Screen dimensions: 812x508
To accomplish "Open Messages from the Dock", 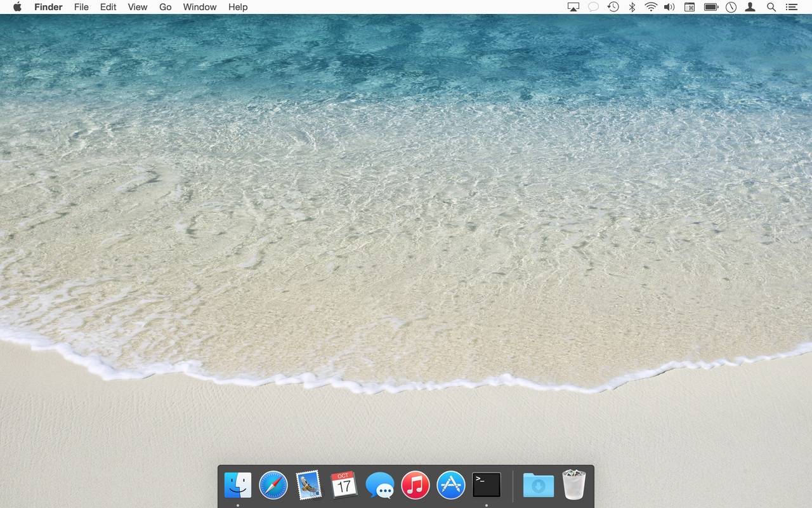I will pyautogui.click(x=380, y=486).
